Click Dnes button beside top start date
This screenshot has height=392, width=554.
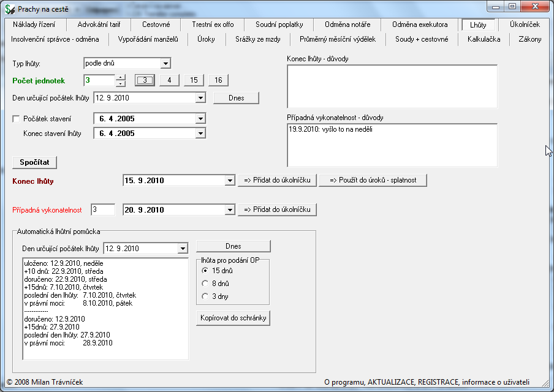coord(236,98)
